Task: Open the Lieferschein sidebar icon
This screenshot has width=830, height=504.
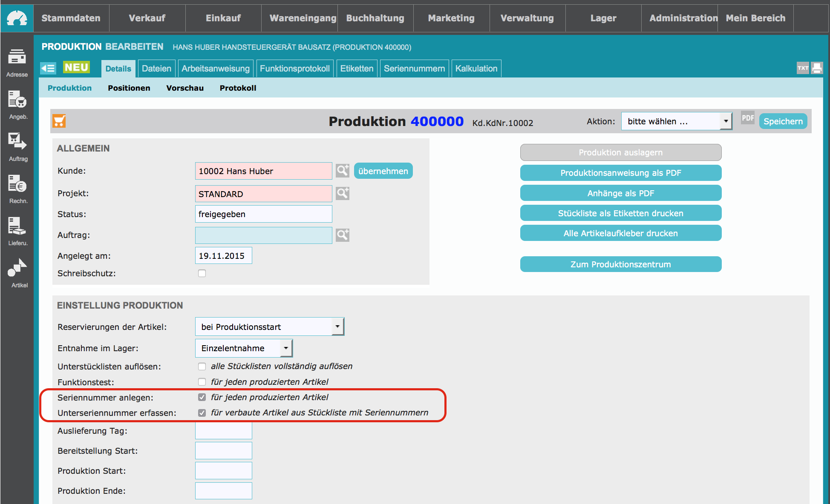Action: click(17, 231)
